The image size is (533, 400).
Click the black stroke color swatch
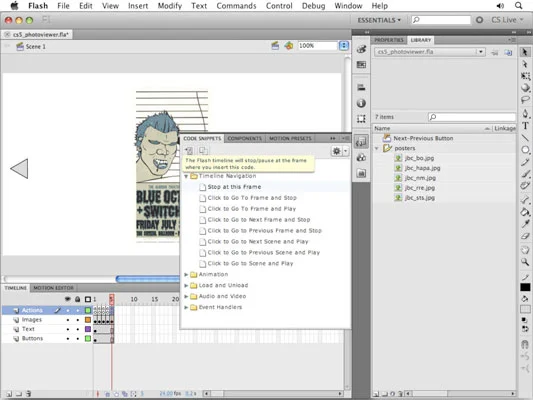(525, 288)
